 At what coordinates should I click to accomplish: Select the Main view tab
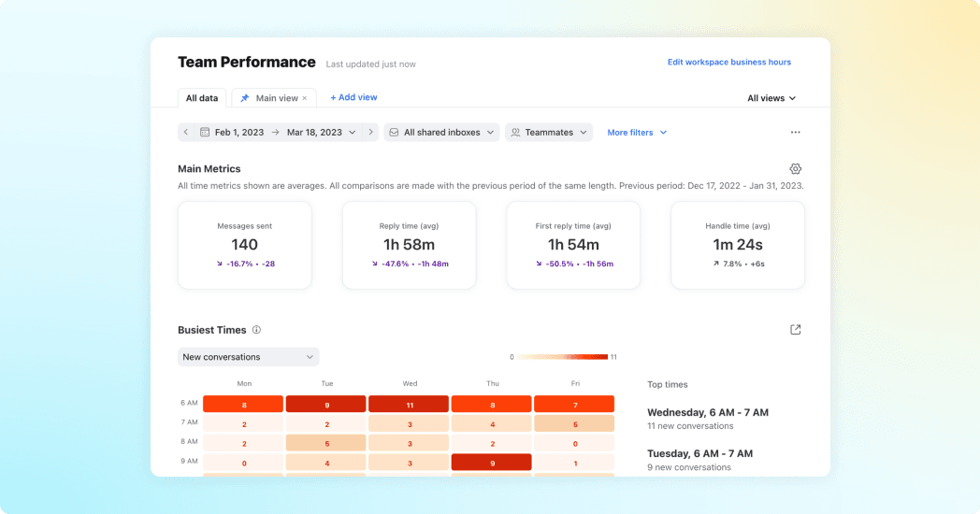274,98
